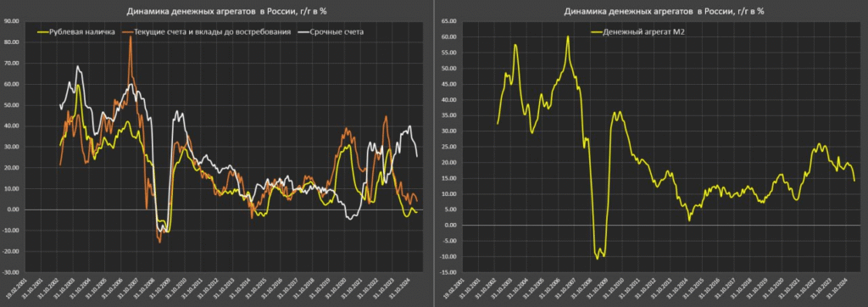This screenshot has height=307, width=868.
Task: Click the orange line's highest peak near 83
Action: point(131,36)
